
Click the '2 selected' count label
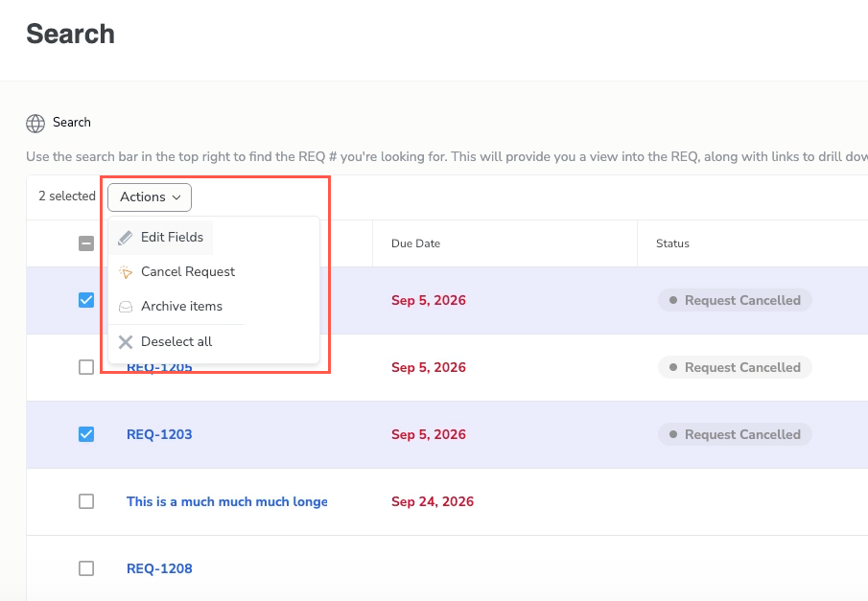pos(67,196)
